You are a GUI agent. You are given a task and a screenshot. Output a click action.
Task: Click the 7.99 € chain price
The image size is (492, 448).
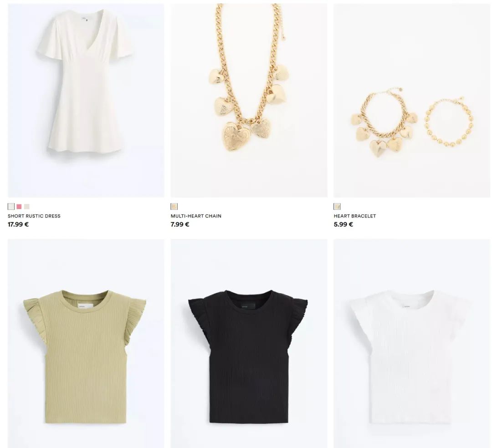(x=180, y=224)
